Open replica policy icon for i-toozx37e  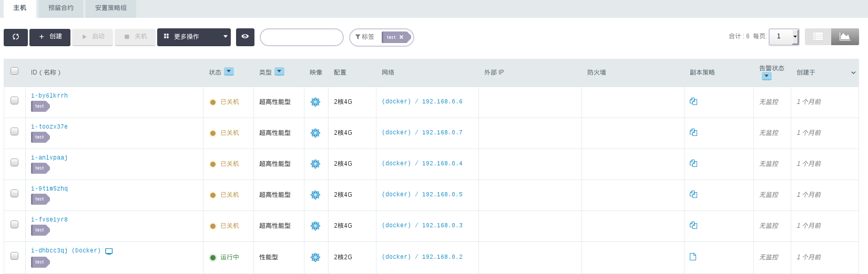693,132
